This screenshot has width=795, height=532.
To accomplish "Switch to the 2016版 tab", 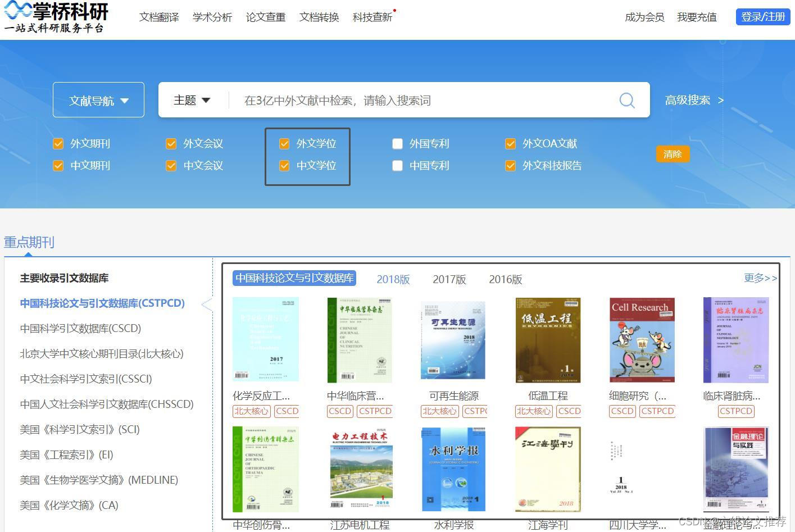I will [x=506, y=279].
